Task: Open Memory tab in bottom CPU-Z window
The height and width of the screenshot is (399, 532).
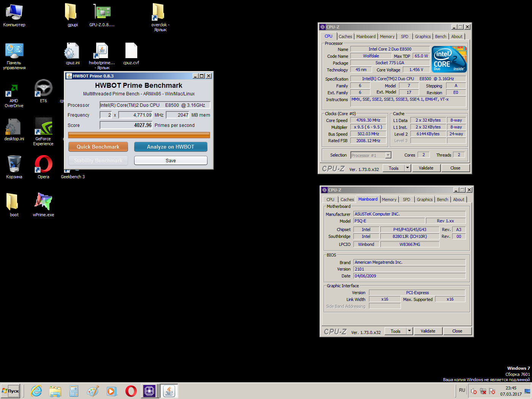Action: 389,199
